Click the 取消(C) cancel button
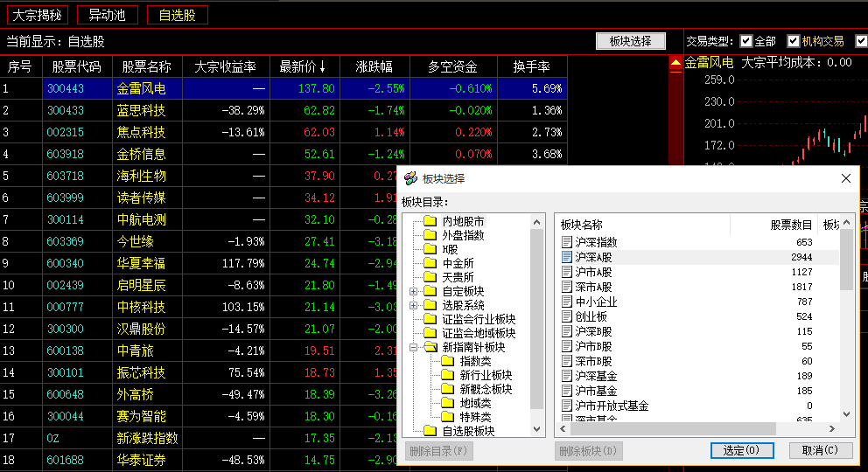 (x=820, y=450)
